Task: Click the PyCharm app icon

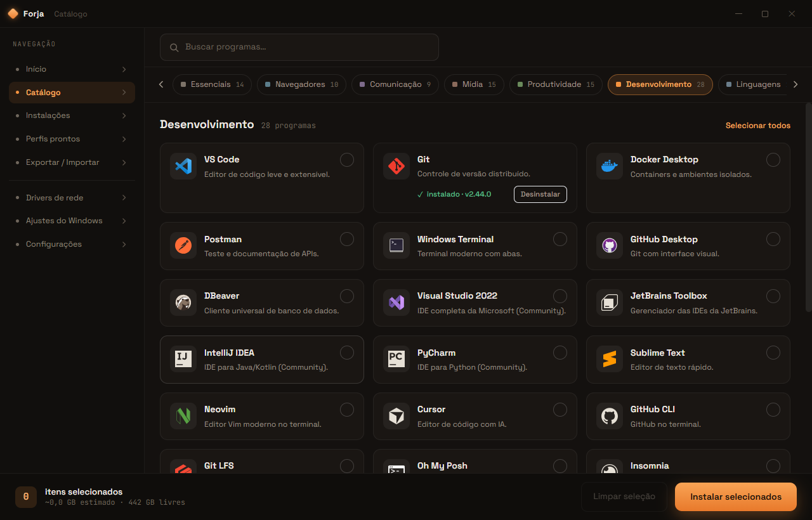Action: point(396,359)
